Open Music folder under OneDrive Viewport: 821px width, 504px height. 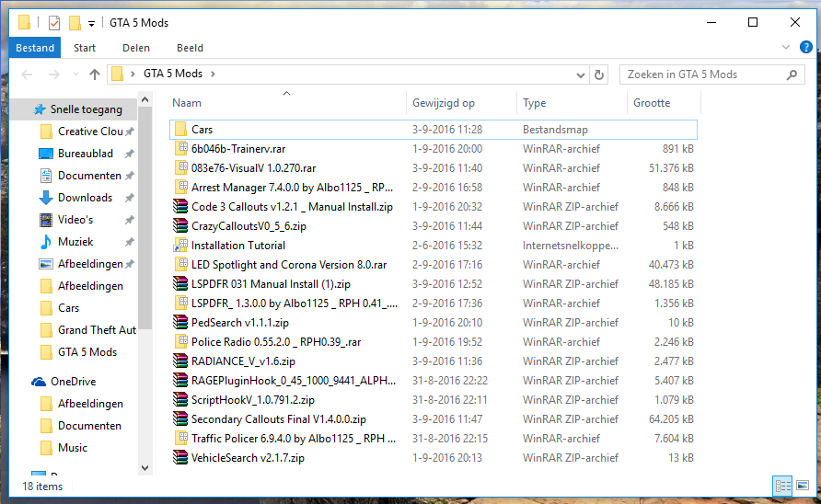[73, 448]
